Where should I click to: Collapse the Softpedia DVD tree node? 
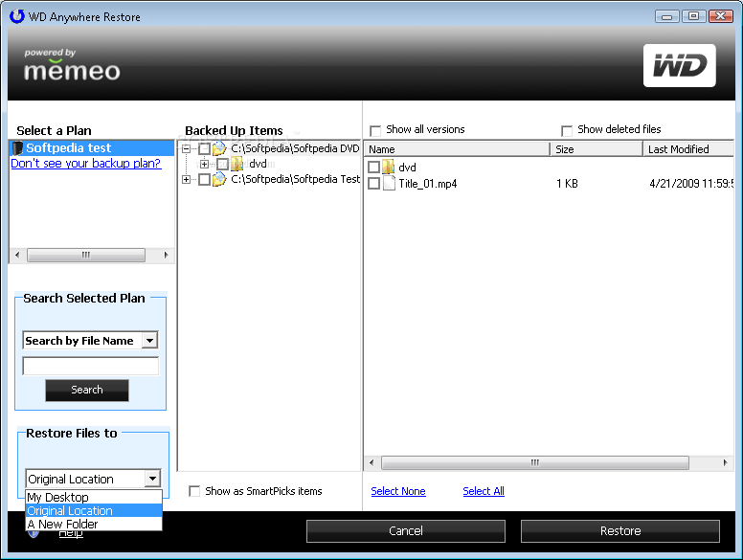point(186,148)
